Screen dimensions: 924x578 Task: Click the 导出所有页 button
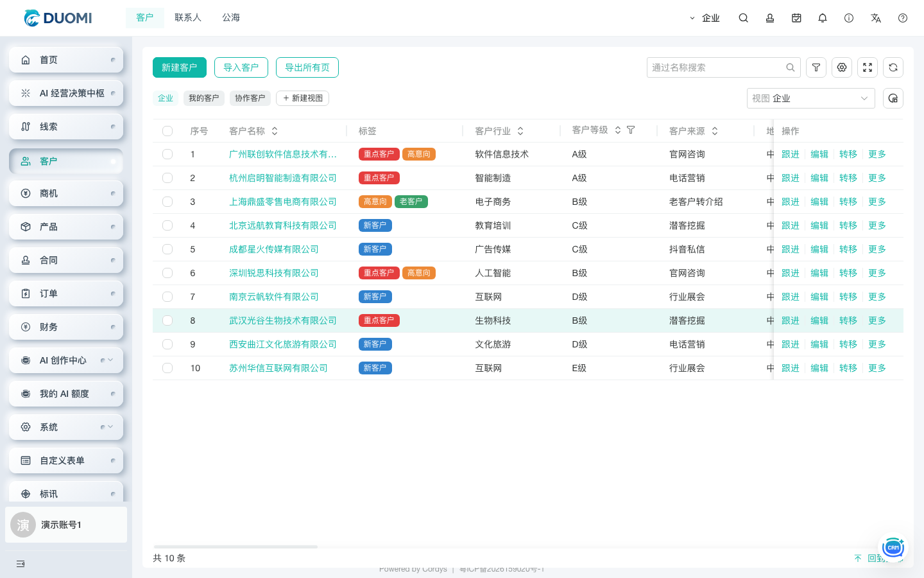307,67
